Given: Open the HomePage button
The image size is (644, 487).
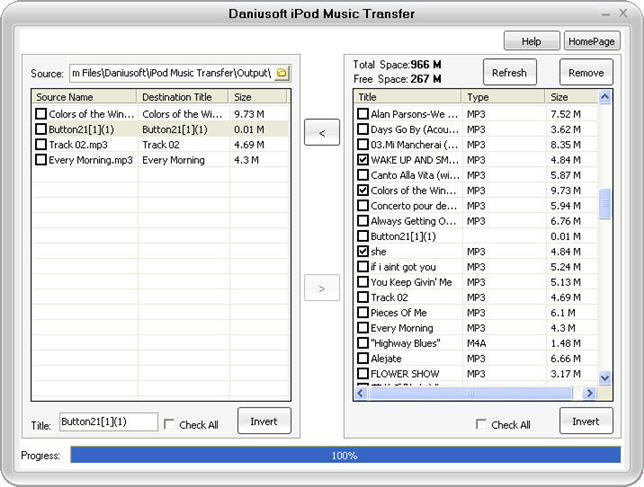Looking at the screenshot, I should point(591,41).
